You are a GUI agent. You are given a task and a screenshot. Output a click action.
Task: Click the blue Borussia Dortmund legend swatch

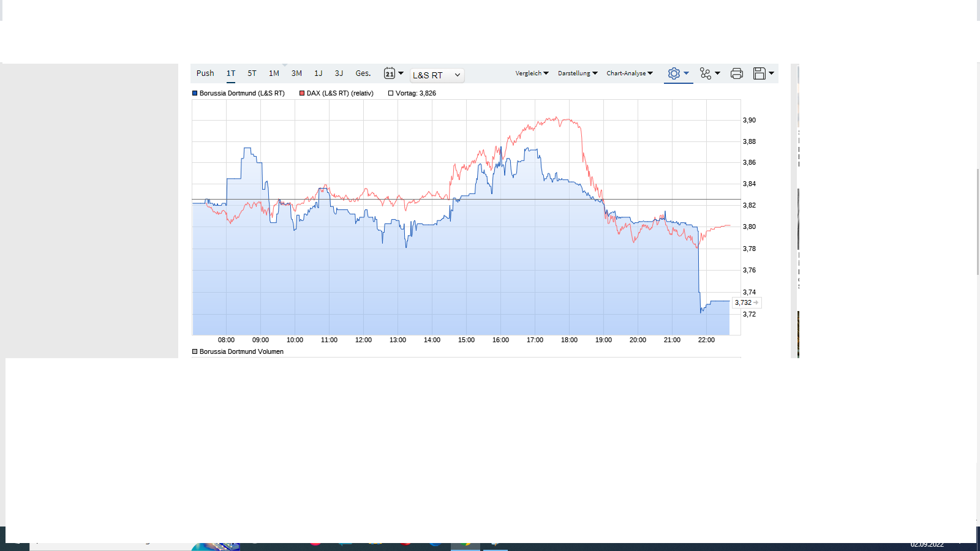pos(195,94)
